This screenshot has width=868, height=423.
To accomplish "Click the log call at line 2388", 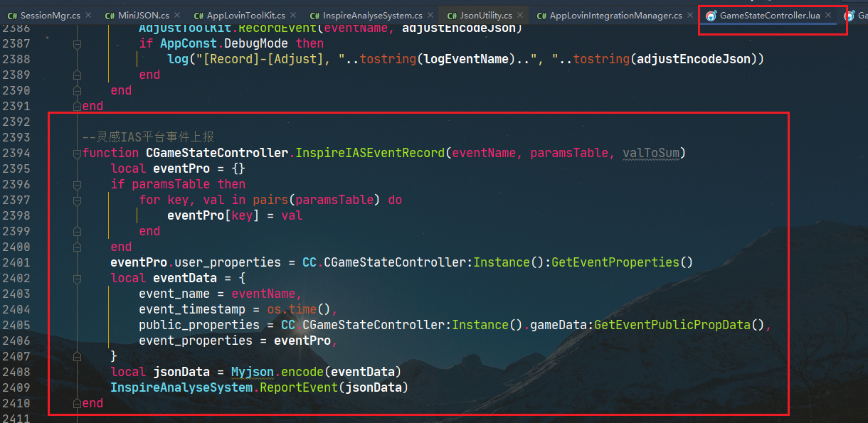I will coord(178,59).
